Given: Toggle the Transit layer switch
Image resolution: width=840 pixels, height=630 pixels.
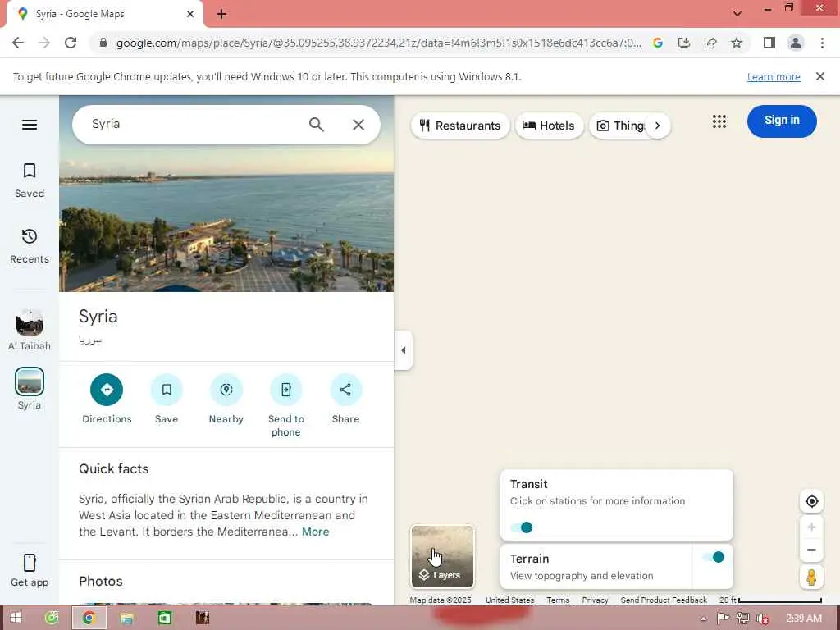Looking at the screenshot, I should tap(521, 527).
